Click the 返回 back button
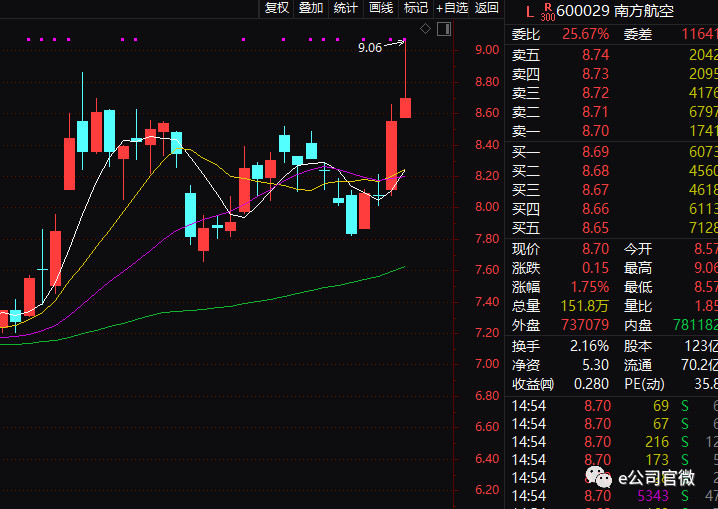 coord(486,8)
